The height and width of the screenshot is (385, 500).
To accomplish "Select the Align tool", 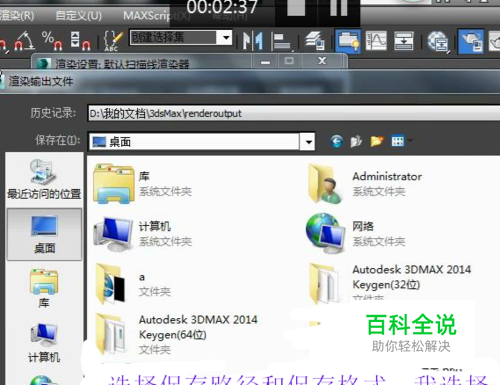I will point(281,41).
